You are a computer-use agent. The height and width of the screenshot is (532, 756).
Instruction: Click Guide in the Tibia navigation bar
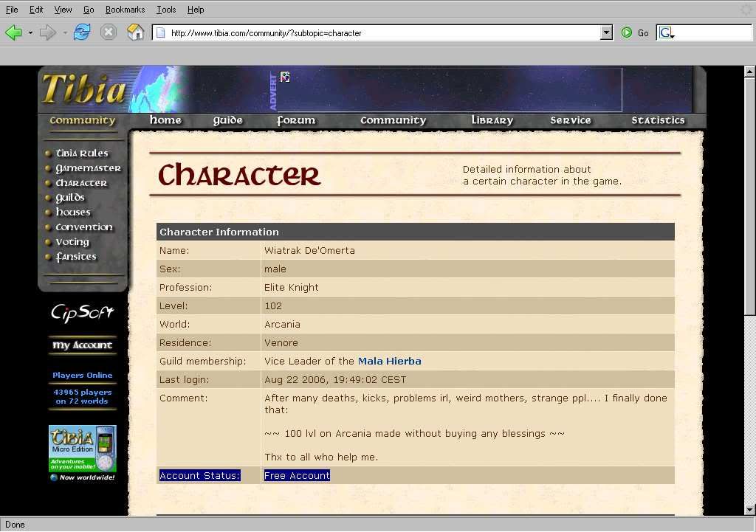228,120
